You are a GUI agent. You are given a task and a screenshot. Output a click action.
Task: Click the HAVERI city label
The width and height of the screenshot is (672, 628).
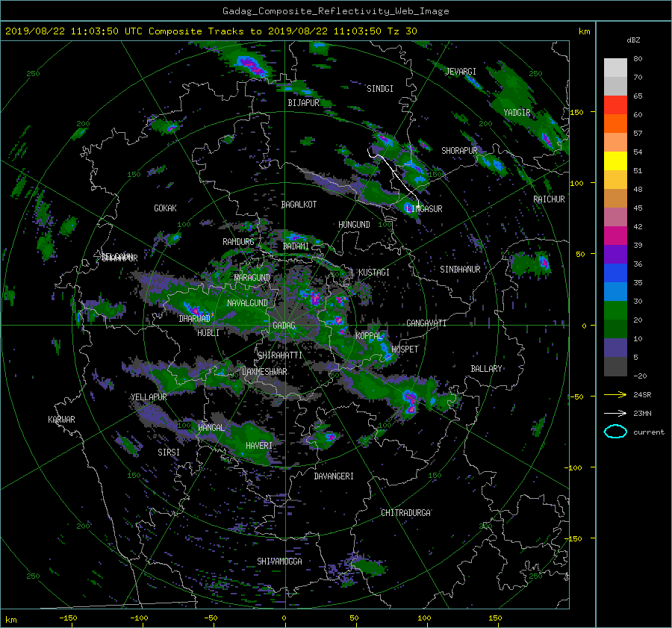tap(259, 446)
